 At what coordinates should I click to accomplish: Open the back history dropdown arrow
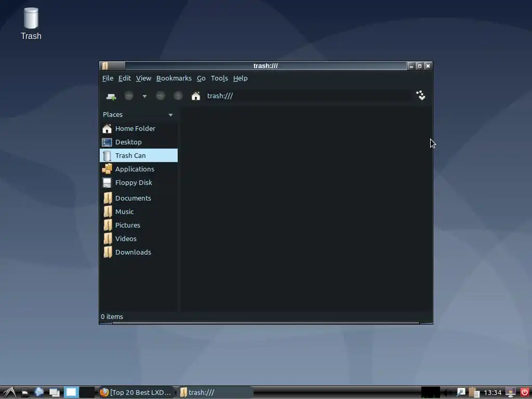pos(144,96)
